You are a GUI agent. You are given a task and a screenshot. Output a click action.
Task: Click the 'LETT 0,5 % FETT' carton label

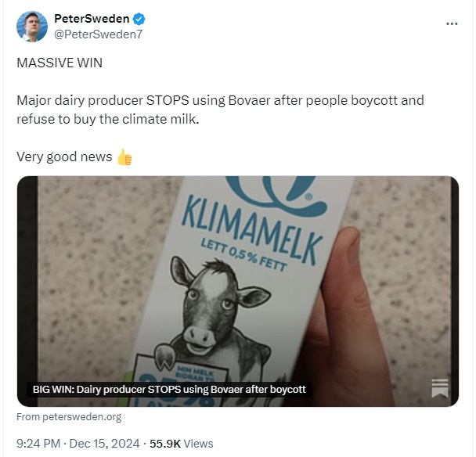coord(243,254)
